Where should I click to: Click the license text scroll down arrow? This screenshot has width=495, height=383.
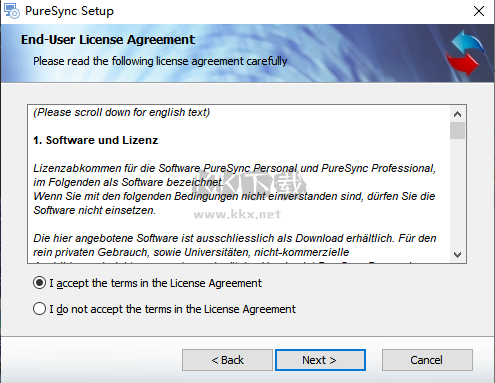pos(457,255)
